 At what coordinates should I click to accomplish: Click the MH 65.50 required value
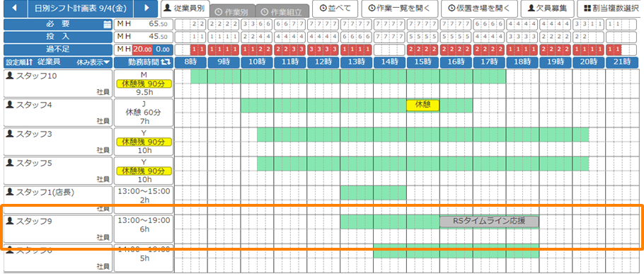tap(143, 24)
